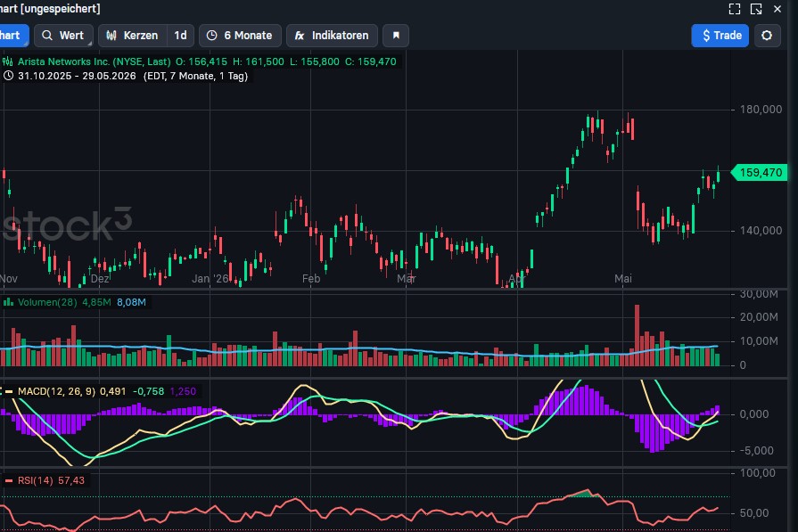Click the red RSI line icon
This screenshot has width=798, height=532.
9,480
